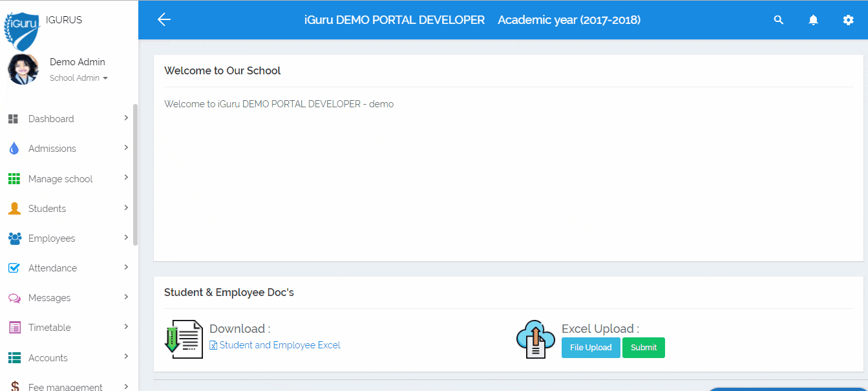Expand the Admissions menu chevron
The height and width of the screenshot is (391, 868).
click(x=126, y=147)
